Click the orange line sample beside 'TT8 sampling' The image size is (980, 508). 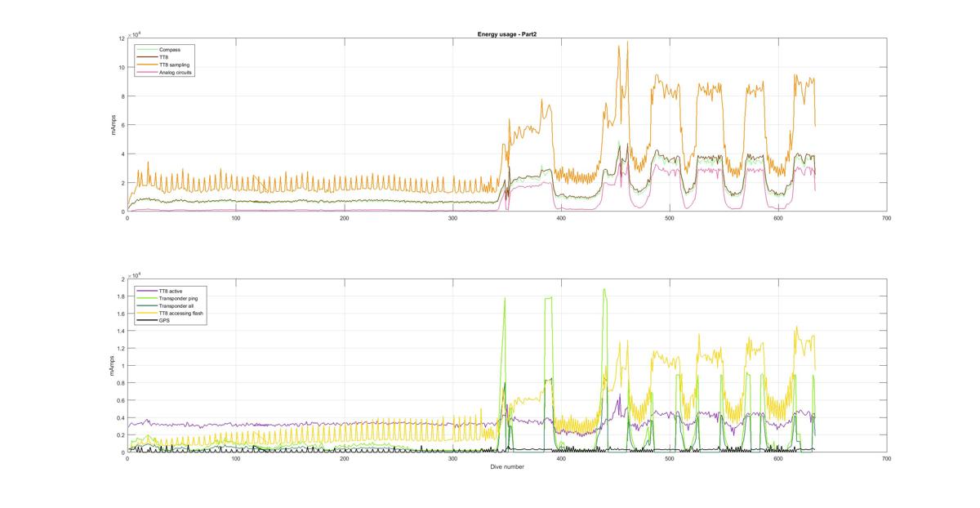point(148,65)
